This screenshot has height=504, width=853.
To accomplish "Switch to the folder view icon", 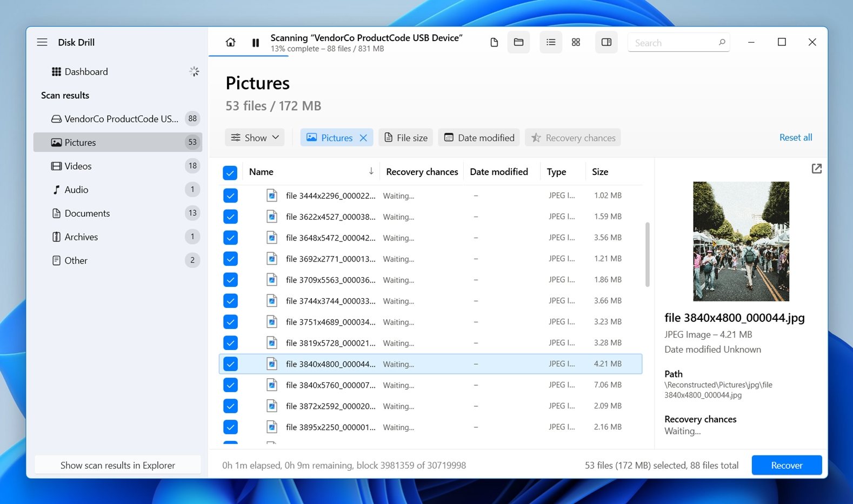I will 518,42.
